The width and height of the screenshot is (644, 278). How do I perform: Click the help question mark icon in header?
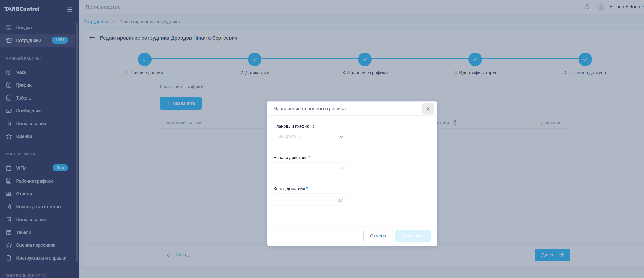(x=586, y=7)
